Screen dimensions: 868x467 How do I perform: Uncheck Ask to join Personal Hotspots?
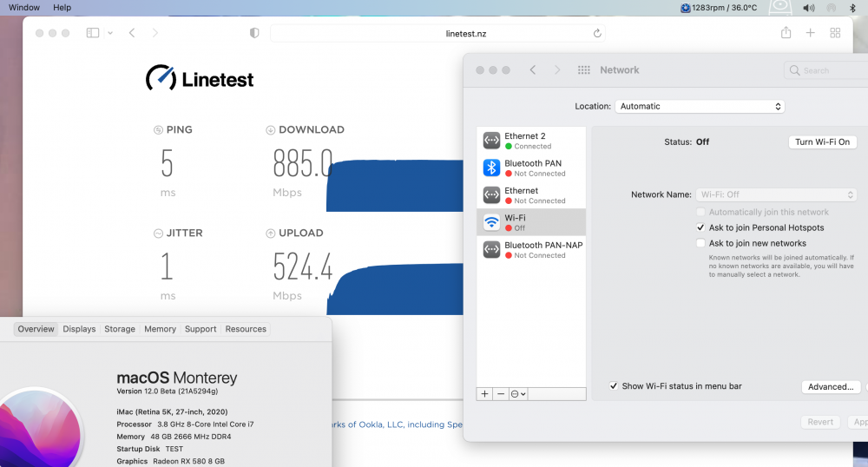[x=700, y=227]
